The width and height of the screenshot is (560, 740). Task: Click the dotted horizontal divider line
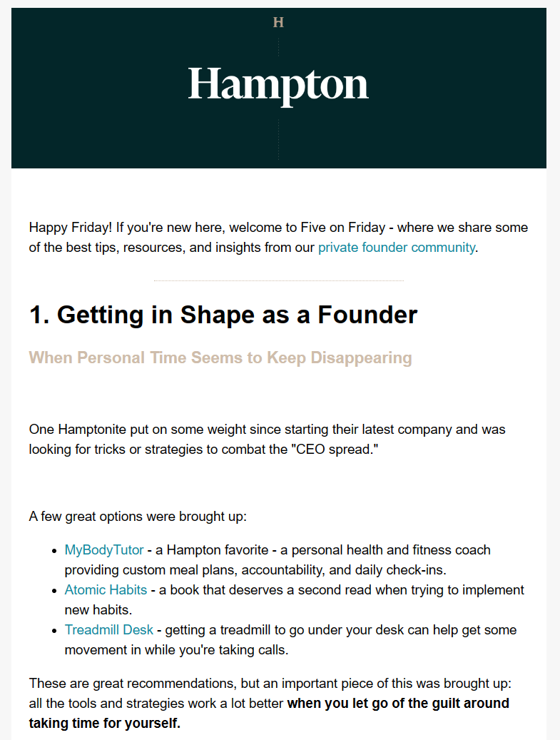(278, 281)
